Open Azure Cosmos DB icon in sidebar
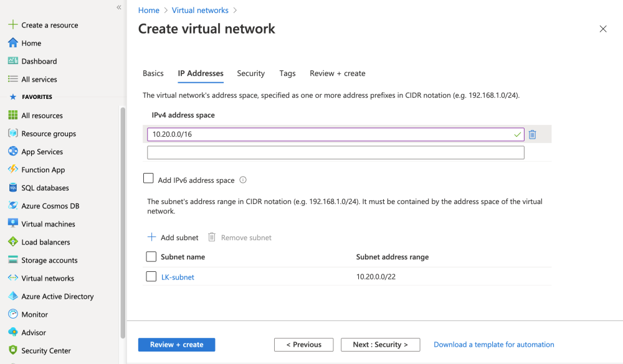Viewport: 623px width, 364px height. pos(12,206)
